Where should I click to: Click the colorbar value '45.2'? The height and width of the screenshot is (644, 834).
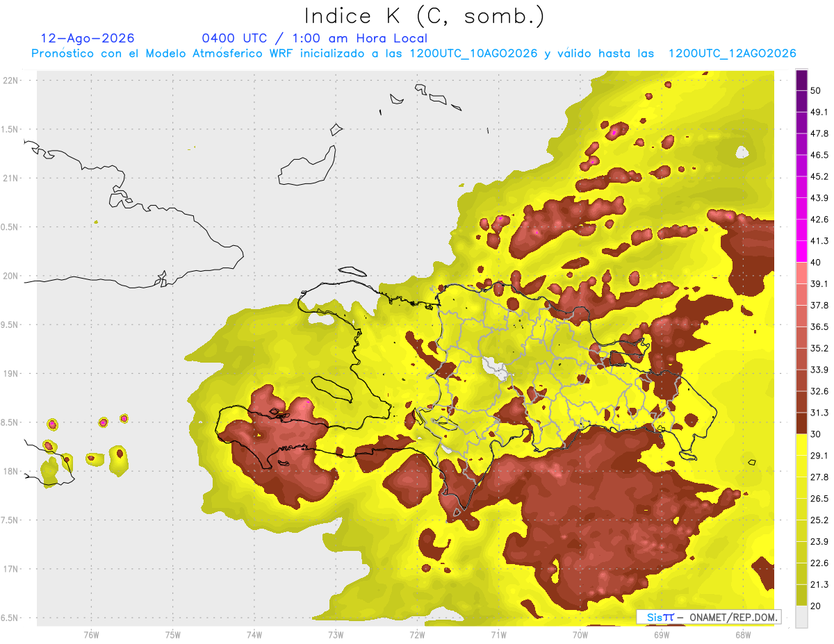[x=819, y=176]
